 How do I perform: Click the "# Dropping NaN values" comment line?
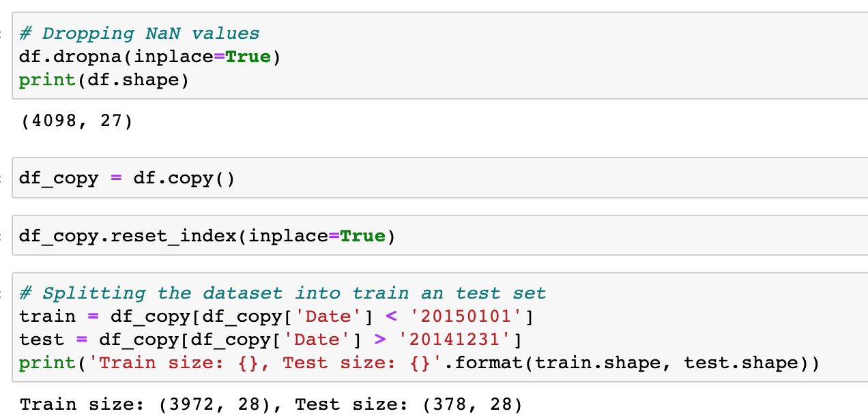point(139,33)
